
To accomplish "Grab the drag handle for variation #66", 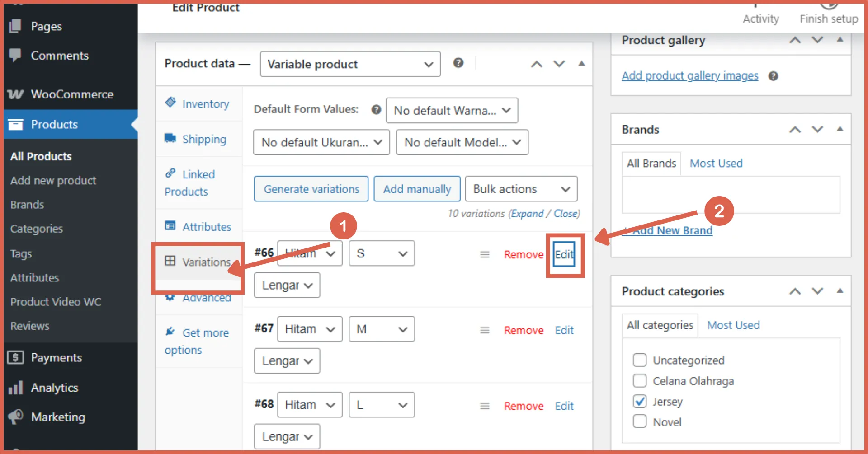I will [484, 254].
